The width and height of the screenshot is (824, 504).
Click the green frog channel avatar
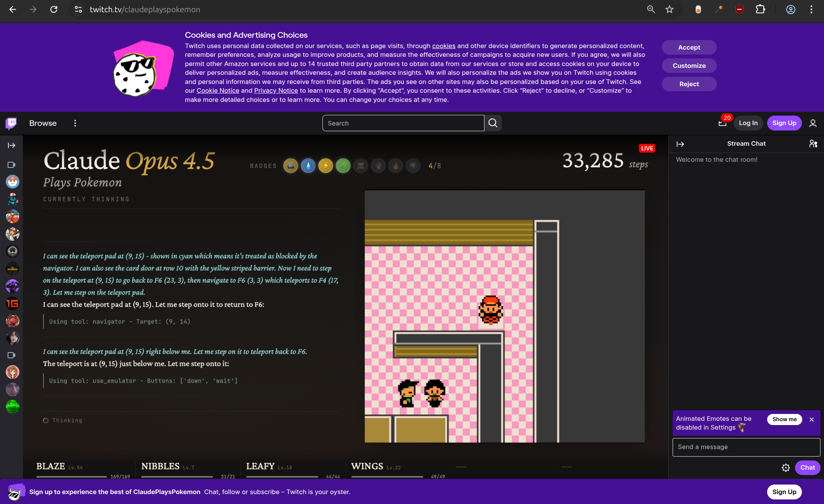(x=13, y=407)
